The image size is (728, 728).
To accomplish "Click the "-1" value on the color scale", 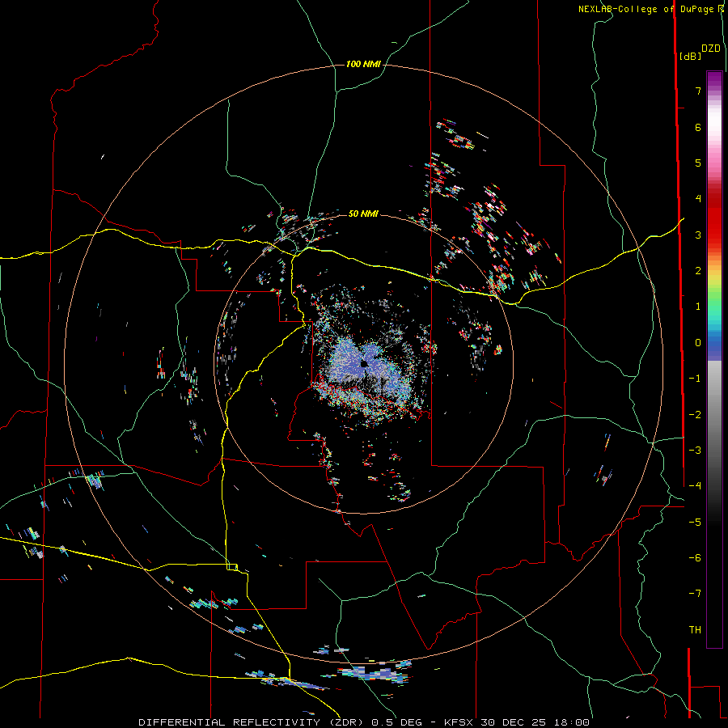I will coord(695,379).
